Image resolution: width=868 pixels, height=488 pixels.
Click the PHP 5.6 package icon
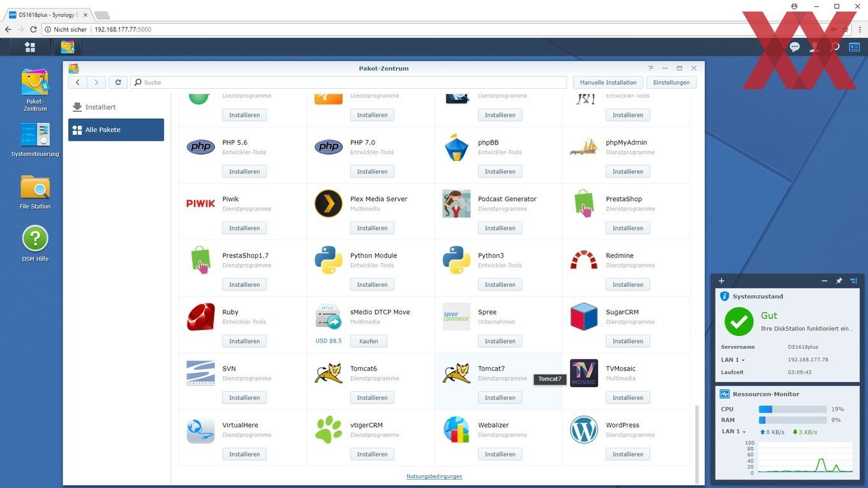[200, 147]
